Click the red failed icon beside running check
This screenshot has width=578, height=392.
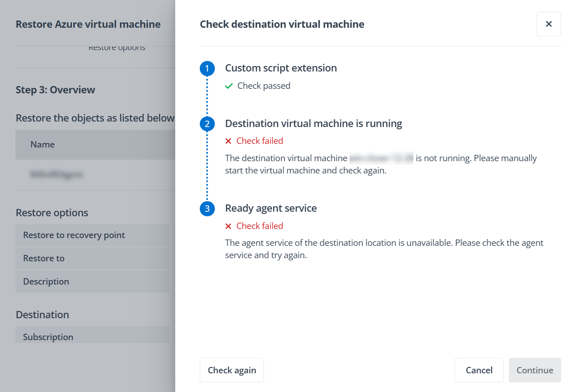(228, 141)
